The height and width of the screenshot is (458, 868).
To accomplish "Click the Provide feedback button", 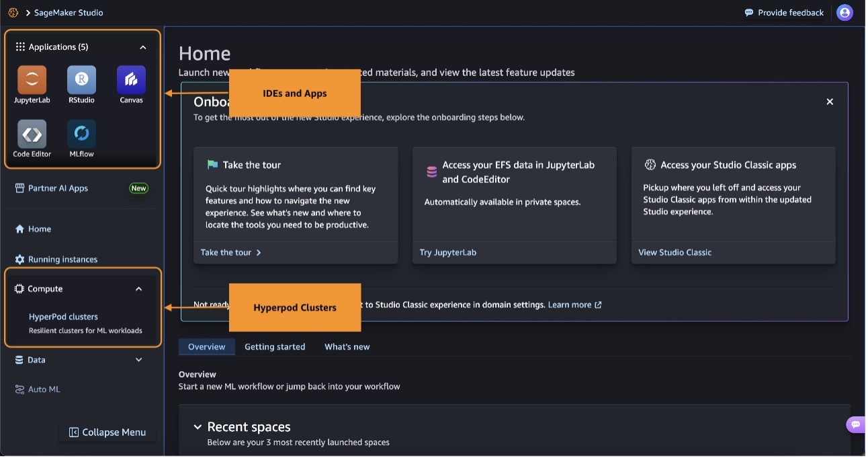I will click(x=784, y=13).
